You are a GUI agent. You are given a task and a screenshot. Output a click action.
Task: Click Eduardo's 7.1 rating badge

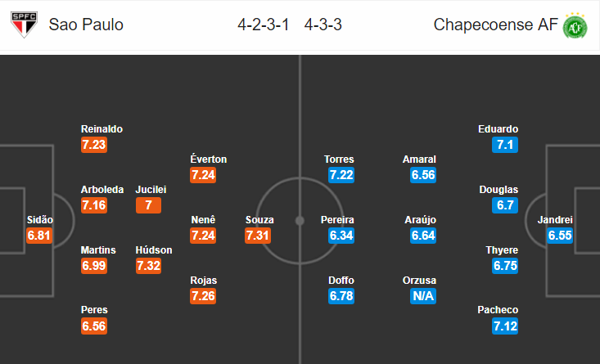pyautogui.click(x=505, y=145)
